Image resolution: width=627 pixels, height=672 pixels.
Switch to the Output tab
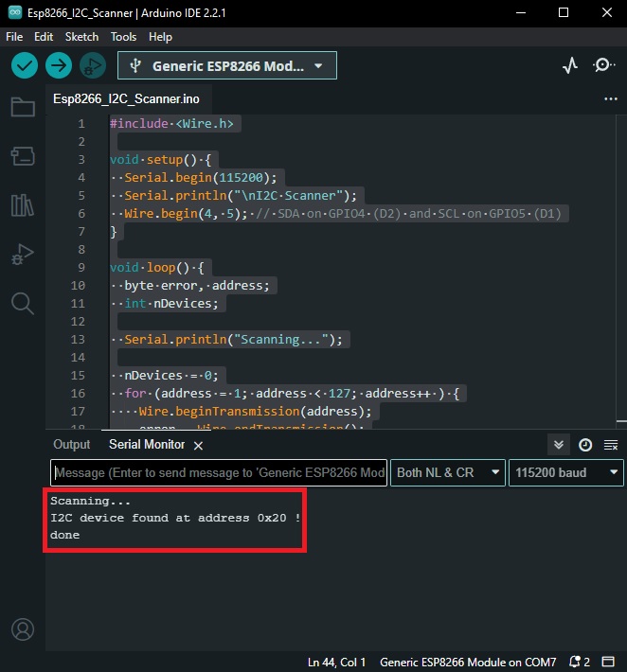72,445
